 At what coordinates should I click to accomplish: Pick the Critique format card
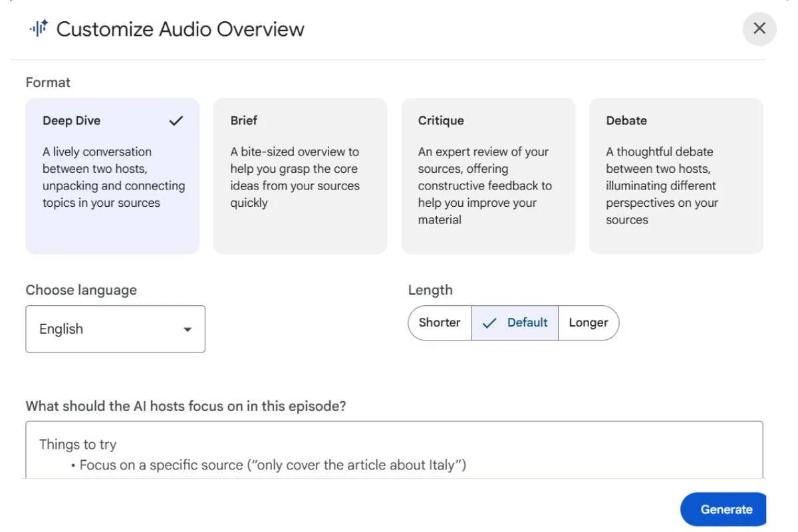pyautogui.click(x=488, y=176)
